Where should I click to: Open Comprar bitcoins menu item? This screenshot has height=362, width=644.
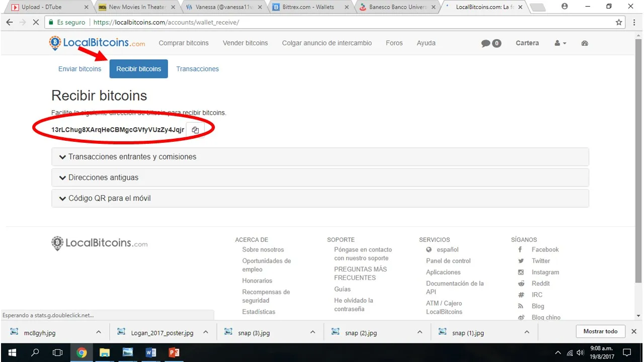184,43
